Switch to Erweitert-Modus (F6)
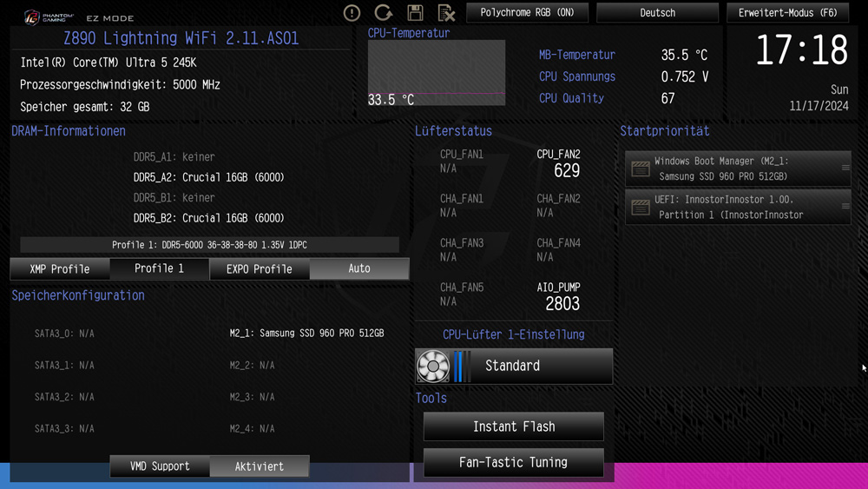 pyautogui.click(x=787, y=13)
